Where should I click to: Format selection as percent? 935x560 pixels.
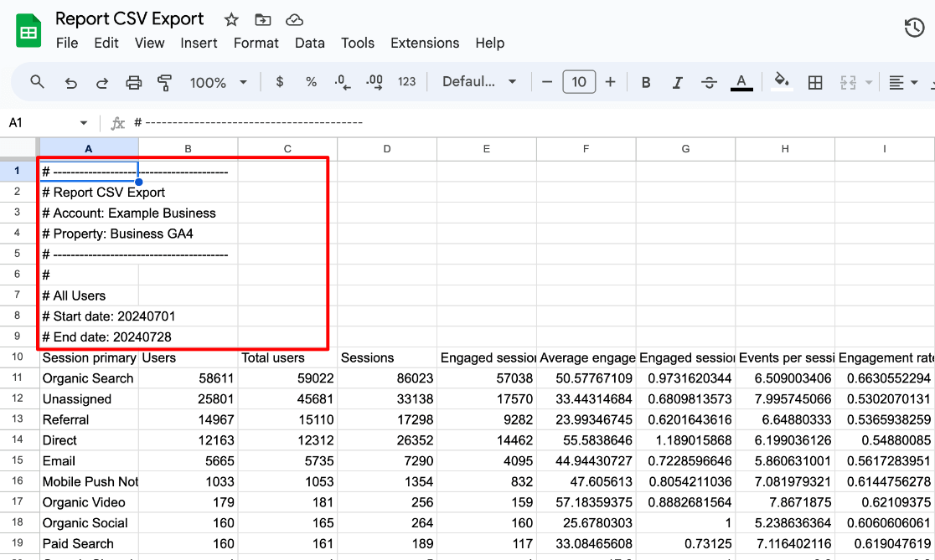[x=311, y=82]
